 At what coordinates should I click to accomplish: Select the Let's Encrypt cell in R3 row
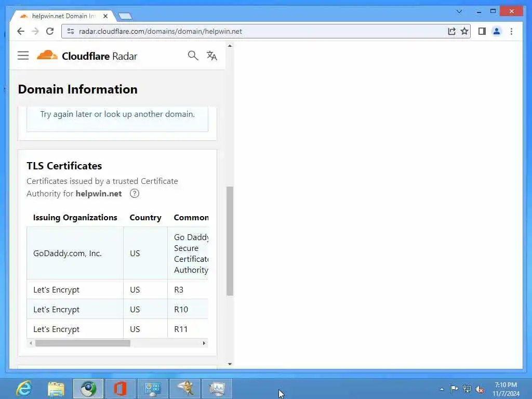point(75,289)
